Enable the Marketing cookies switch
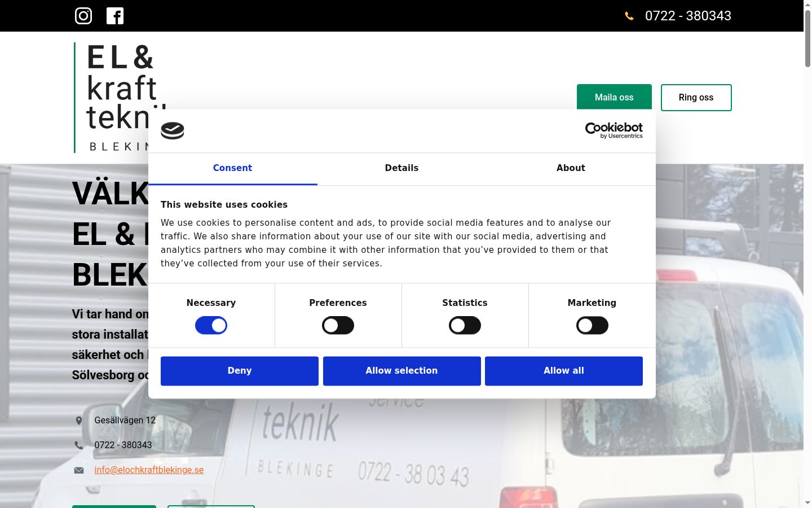 (x=592, y=326)
